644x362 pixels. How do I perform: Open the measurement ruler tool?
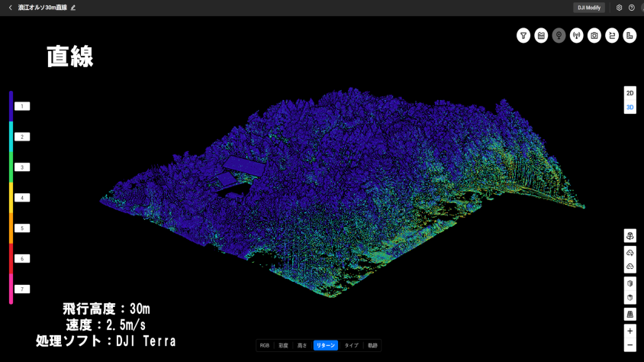point(630,36)
